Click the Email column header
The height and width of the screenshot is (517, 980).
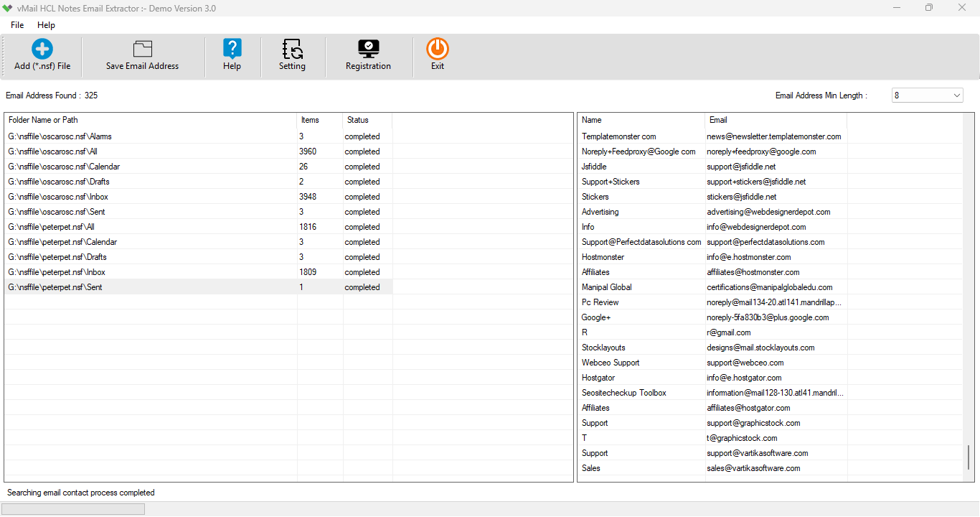(776, 120)
